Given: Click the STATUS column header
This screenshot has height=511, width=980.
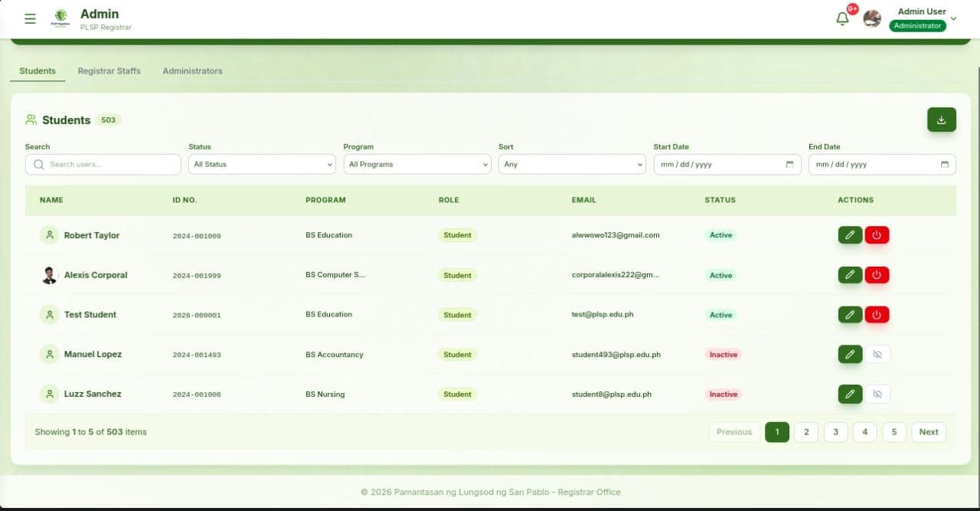Looking at the screenshot, I should tap(720, 200).
